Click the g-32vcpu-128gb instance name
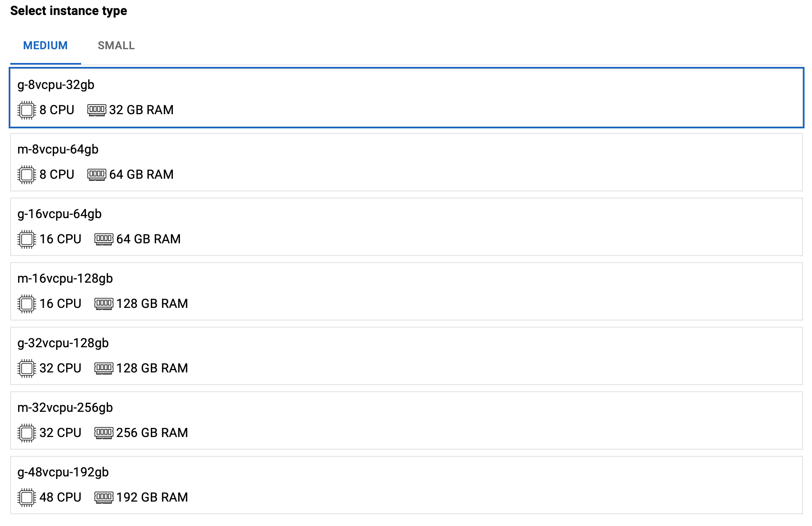 63,343
